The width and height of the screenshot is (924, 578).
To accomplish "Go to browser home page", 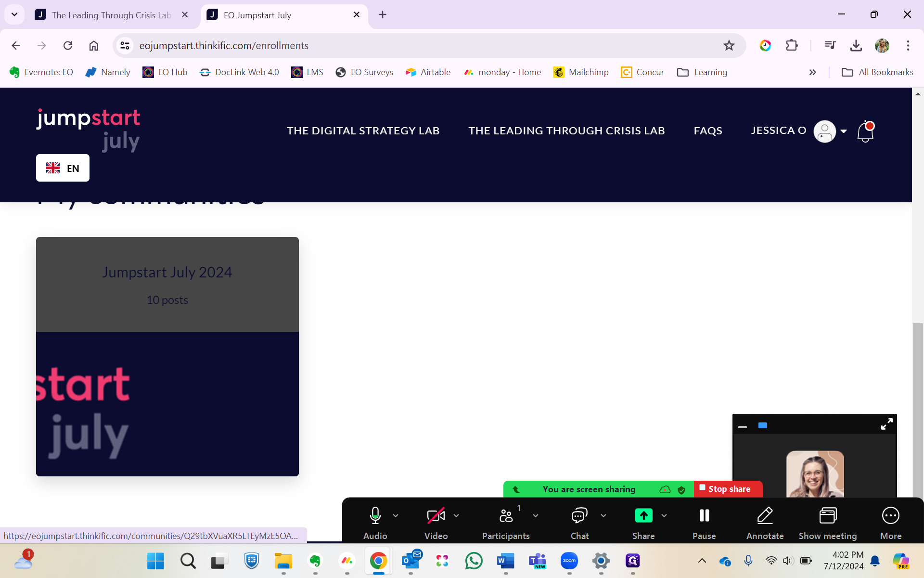I will 94,45.
